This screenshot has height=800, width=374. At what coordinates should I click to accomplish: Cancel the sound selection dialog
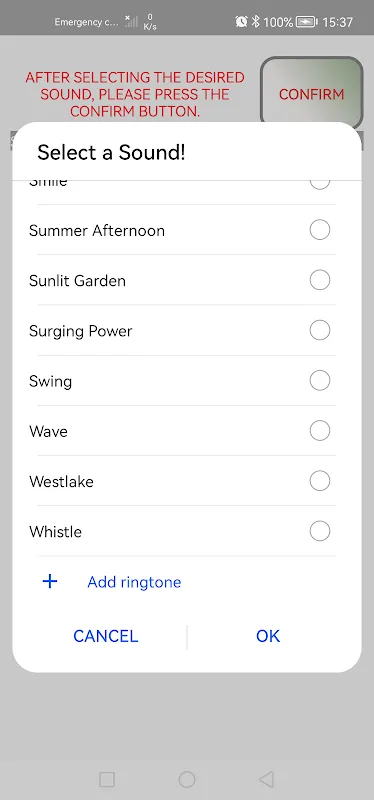(x=106, y=636)
